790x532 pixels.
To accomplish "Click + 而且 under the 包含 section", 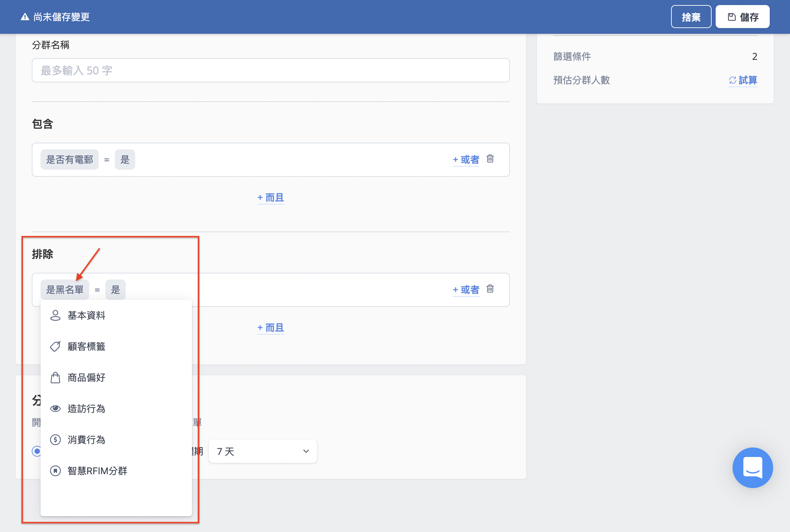I will (x=271, y=197).
